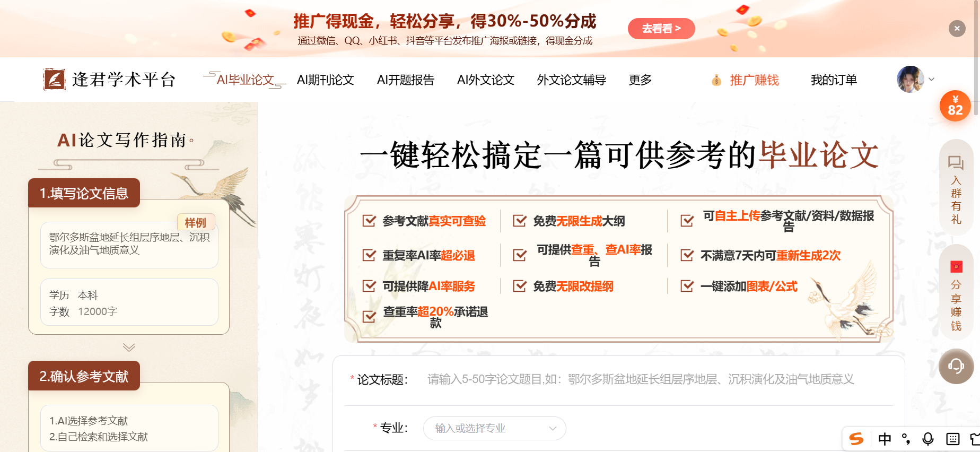The height and width of the screenshot is (452, 980).
Task: Click the money bag icon beside 推广赚钱
Action: coord(716,80)
